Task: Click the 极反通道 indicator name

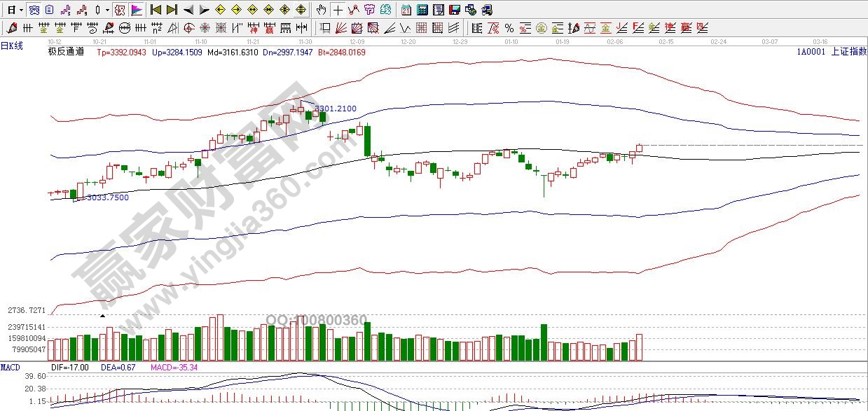Action: point(66,51)
